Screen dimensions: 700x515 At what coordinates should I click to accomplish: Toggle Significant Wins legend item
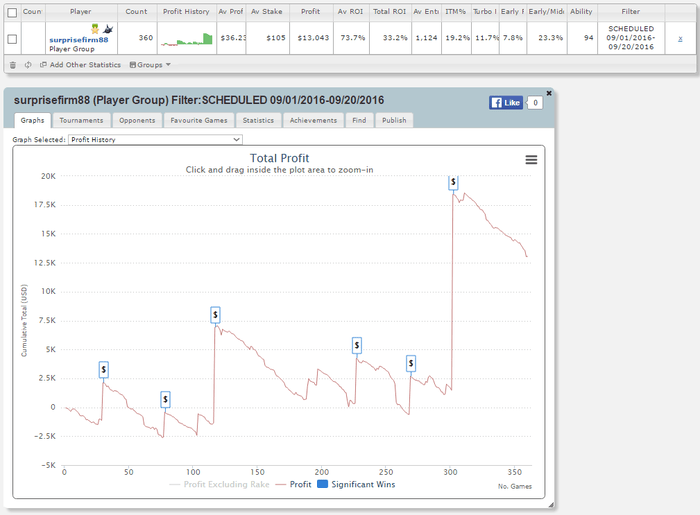point(356,484)
